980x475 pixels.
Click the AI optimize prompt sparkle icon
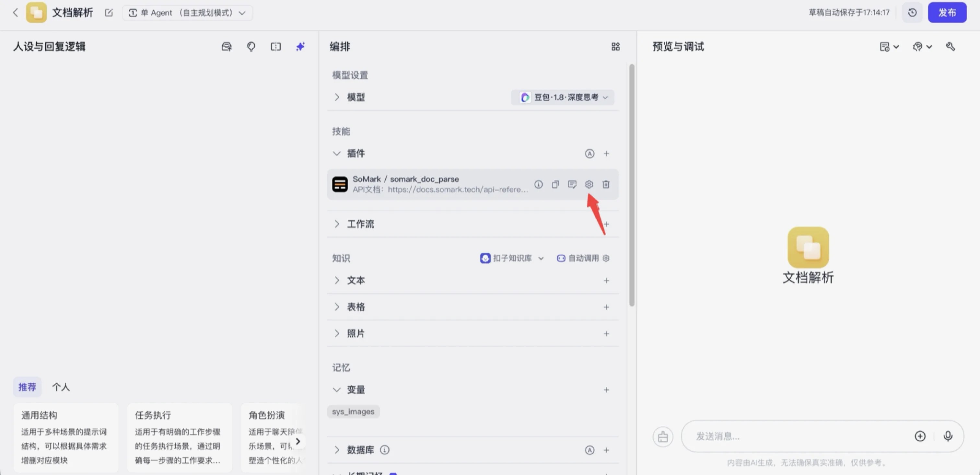click(x=300, y=47)
